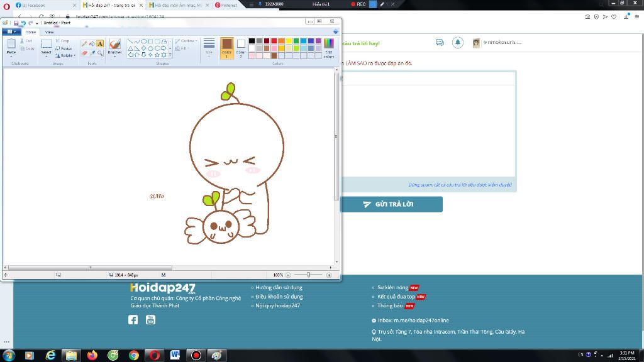Click the Paint horizontal scrollbar

[x=89, y=268]
